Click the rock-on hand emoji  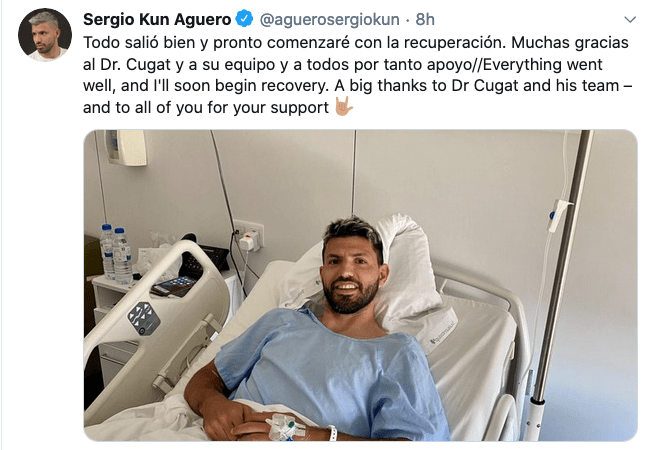[x=344, y=107]
